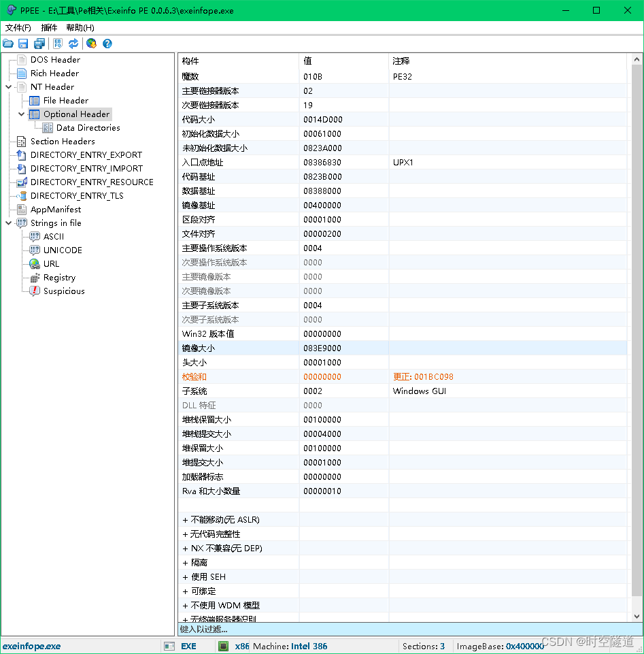
Task: Open the 插件 menu
Action: (49, 28)
